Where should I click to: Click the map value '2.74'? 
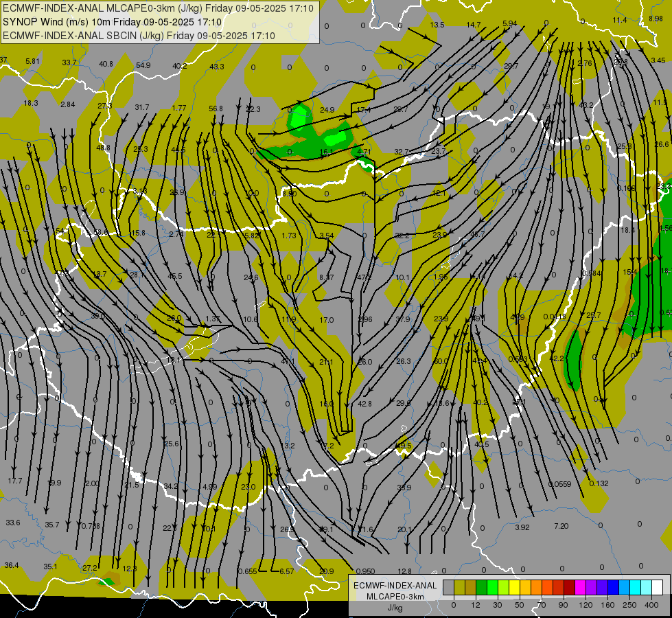(x=176, y=234)
